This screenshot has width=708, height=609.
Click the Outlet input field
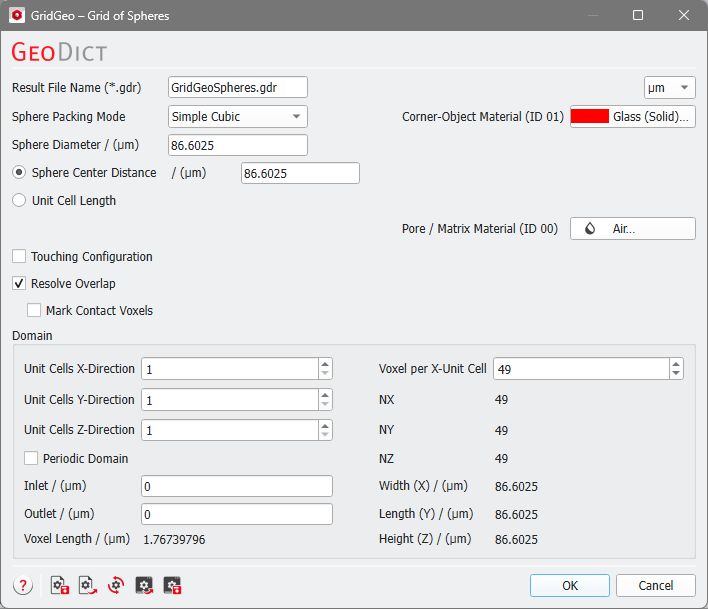237,514
